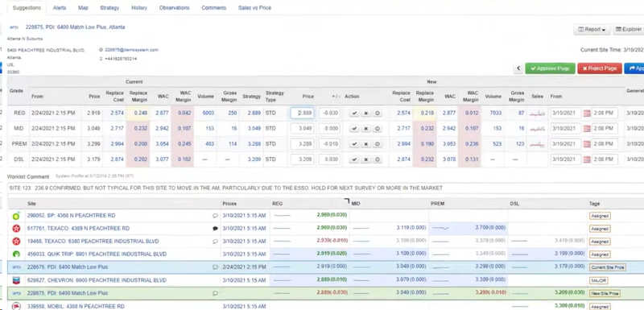View MID sales sparkline chart

[x=538, y=129]
